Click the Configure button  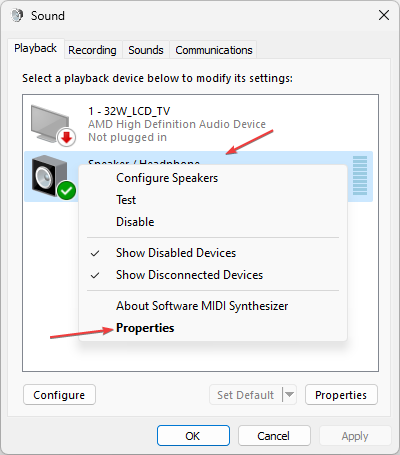point(59,395)
